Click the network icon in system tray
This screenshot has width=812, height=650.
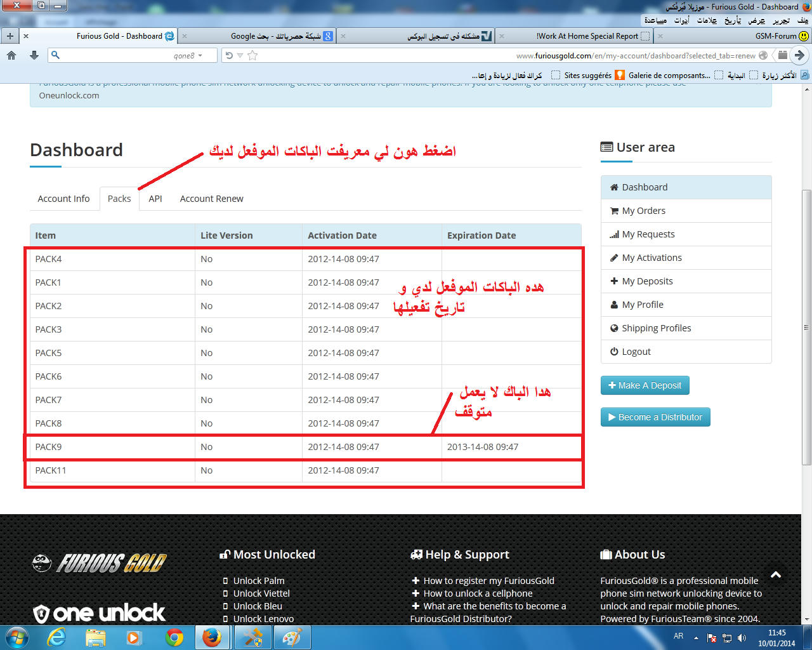click(727, 638)
